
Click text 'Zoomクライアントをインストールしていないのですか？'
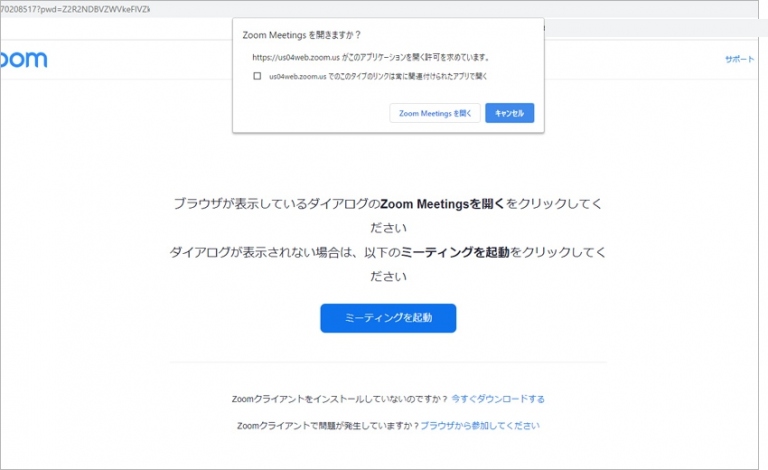point(340,399)
